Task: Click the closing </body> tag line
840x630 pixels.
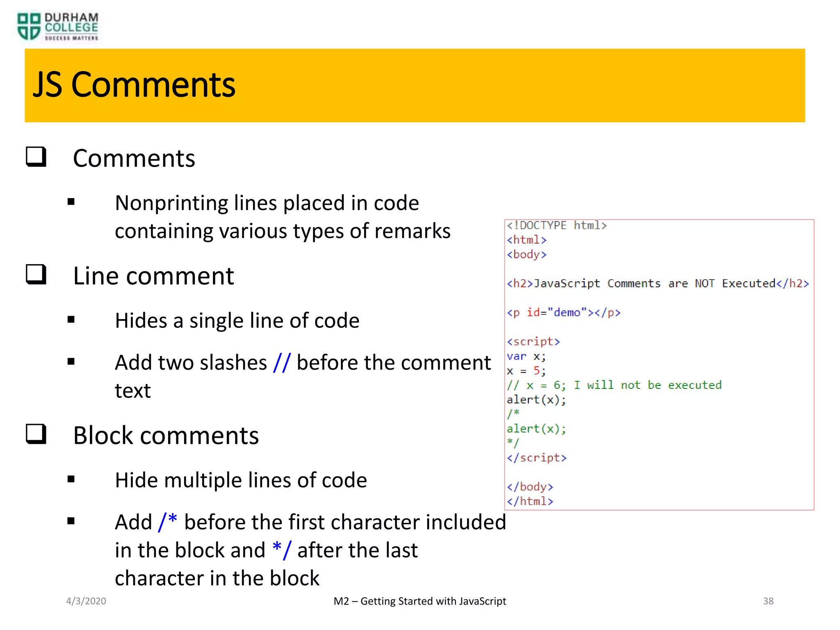Action: coord(530,487)
